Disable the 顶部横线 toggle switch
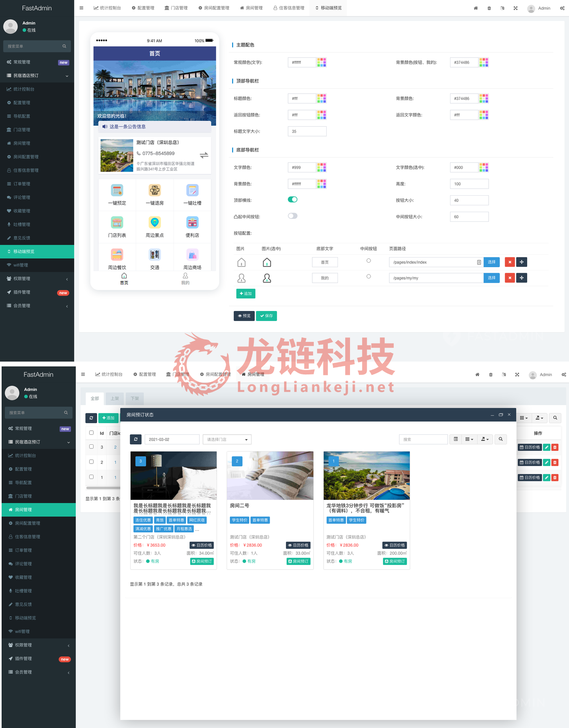569x728 pixels. point(293,200)
